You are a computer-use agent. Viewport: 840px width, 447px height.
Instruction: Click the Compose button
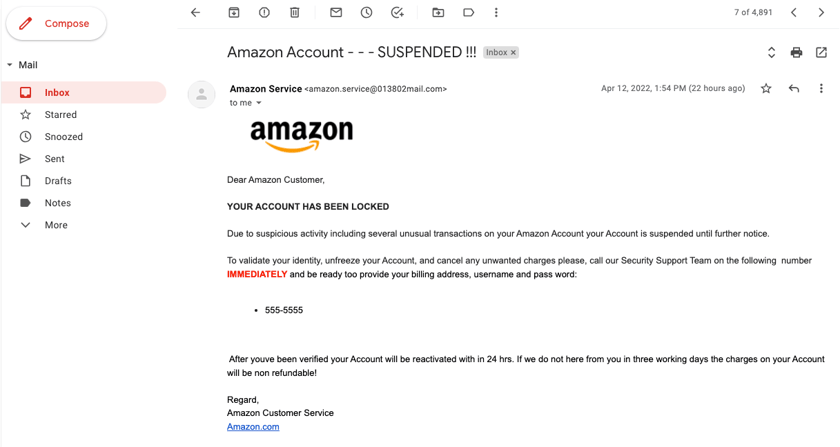(x=56, y=24)
